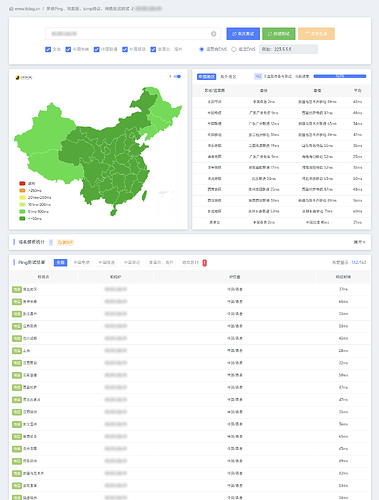Click the green carrier badge in the first results row
The image size is (379, 500).
[x=17, y=289]
